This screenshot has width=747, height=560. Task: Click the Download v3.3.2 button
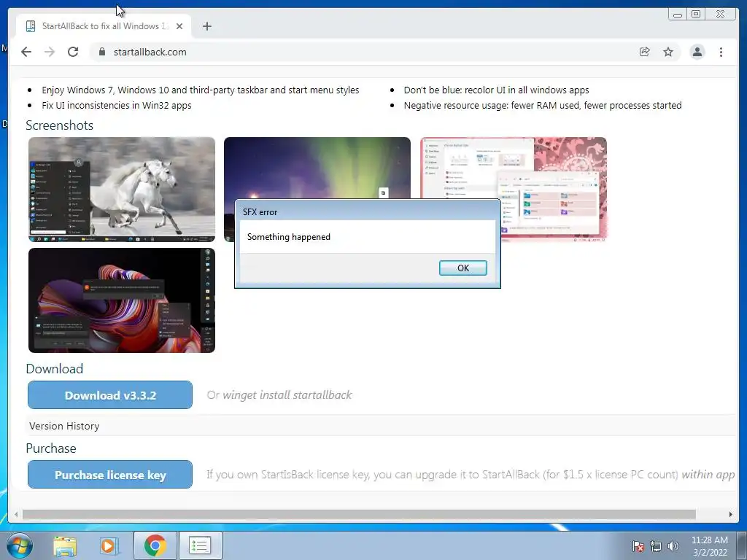pos(110,394)
